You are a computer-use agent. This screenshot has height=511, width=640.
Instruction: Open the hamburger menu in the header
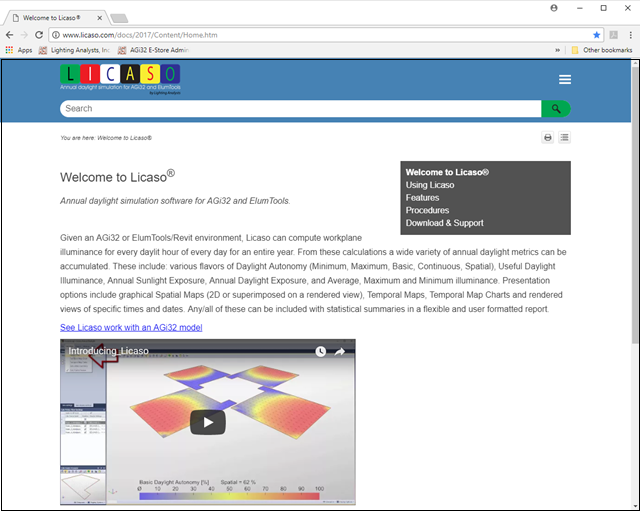pyautogui.click(x=565, y=80)
